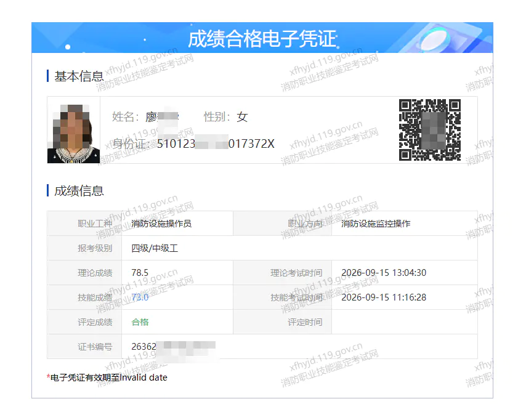Click the ID number beginning 510123
The height and width of the screenshot is (420, 526).
(216, 143)
